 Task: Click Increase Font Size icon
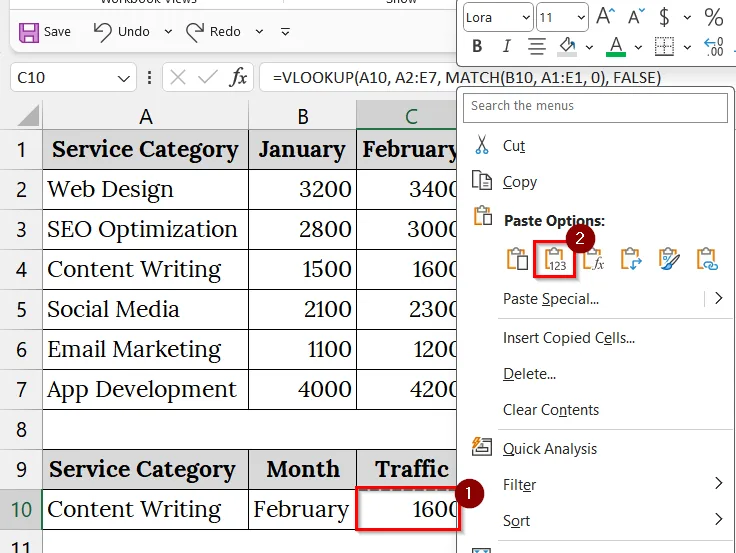coord(605,17)
